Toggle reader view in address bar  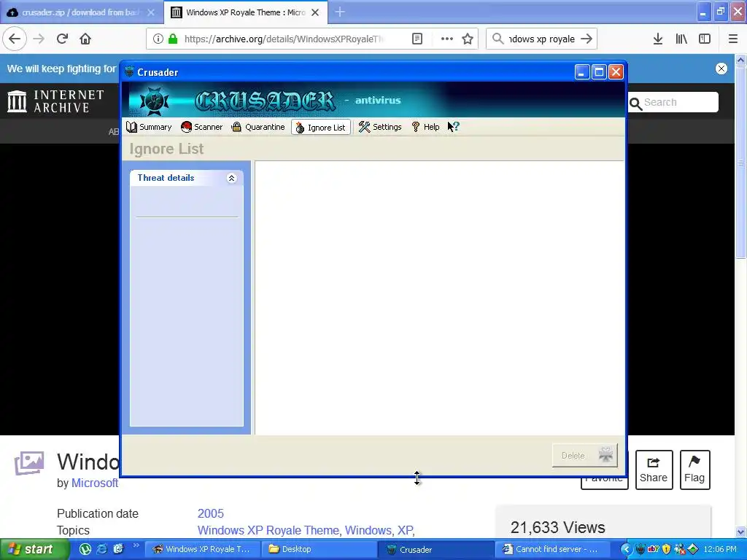coord(417,39)
